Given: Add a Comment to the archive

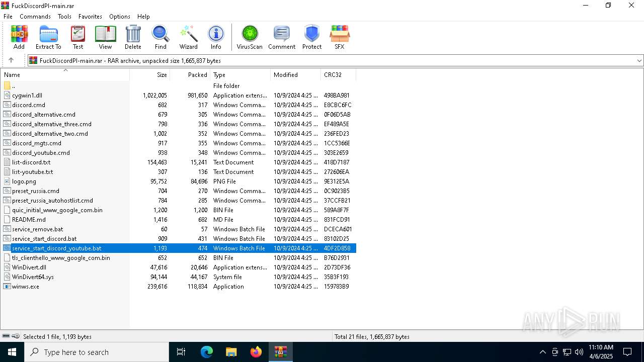Looking at the screenshot, I should (x=282, y=38).
